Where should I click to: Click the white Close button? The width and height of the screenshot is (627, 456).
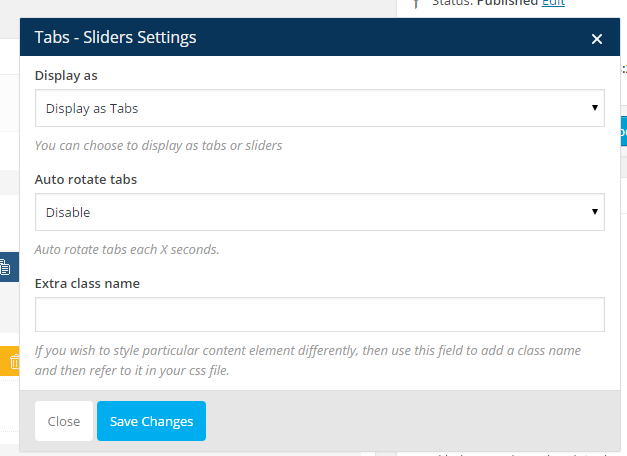64,421
